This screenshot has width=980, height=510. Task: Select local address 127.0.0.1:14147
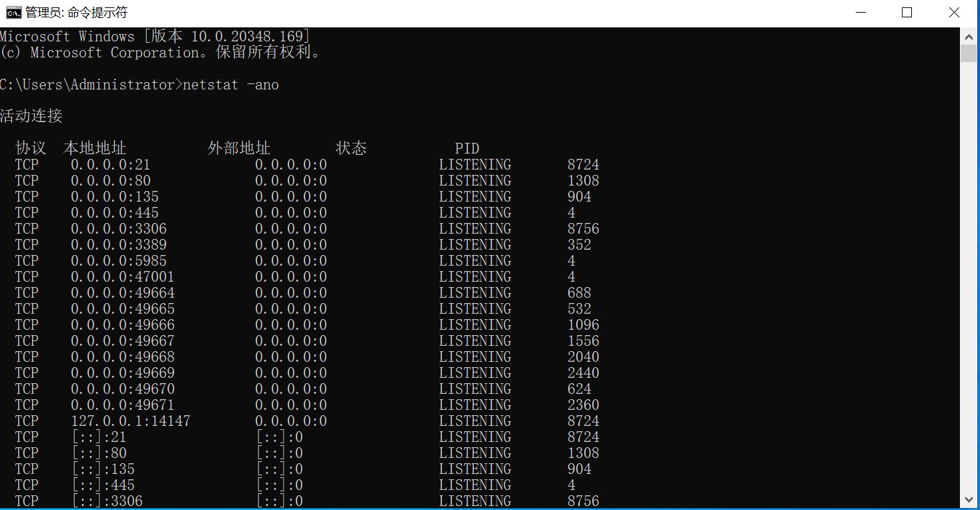tap(131, 421)
